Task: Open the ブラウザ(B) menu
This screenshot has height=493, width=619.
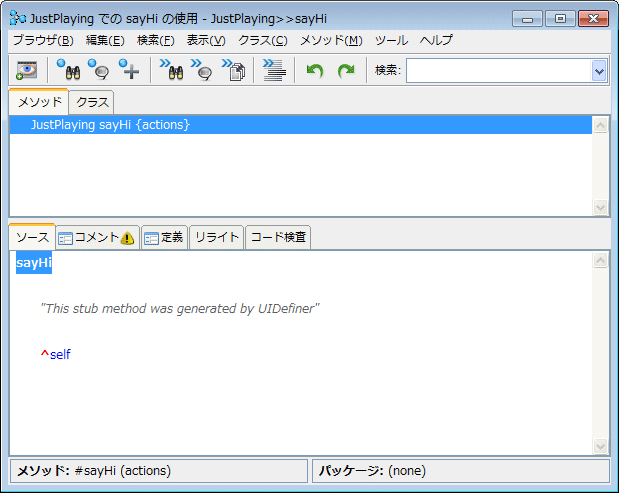Action: (43, 40)
